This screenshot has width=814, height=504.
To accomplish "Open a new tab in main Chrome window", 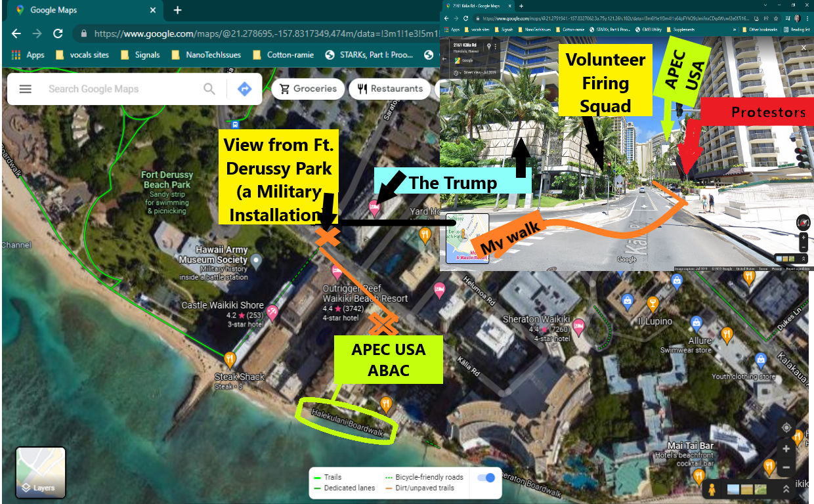I will click(x=177, y=10).
